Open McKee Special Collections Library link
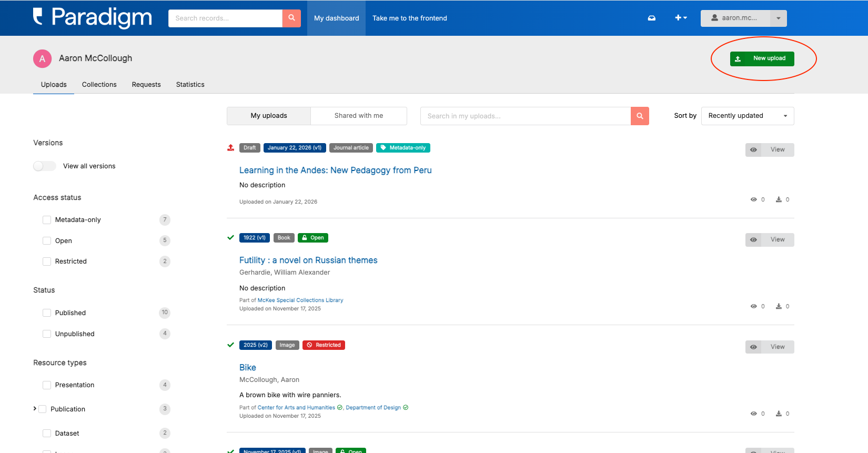The height and width of the screenshot is (453, 868). 300,300
